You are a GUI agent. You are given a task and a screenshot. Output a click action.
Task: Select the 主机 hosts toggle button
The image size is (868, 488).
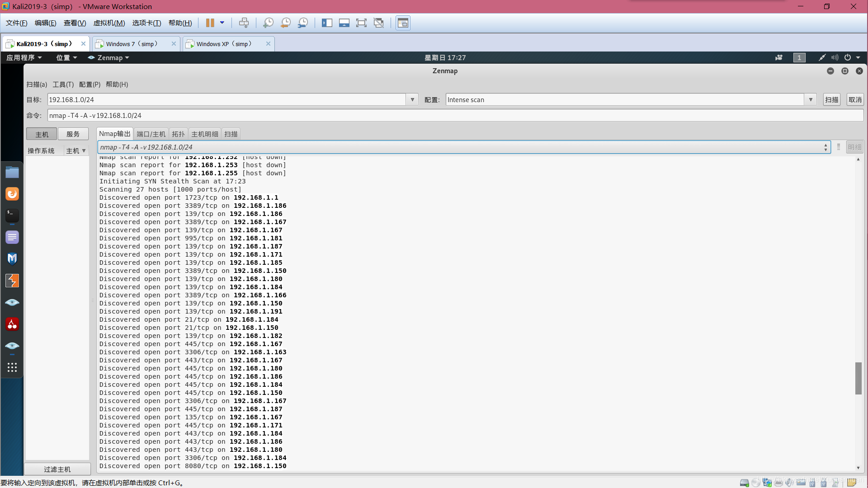click(42, 134)
